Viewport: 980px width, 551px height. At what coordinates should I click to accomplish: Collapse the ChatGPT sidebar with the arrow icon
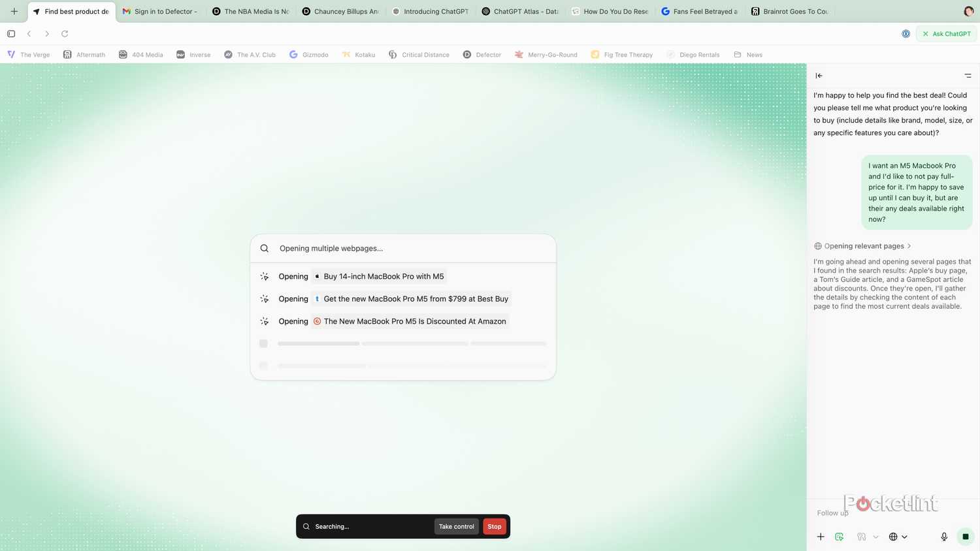(819, 76)
